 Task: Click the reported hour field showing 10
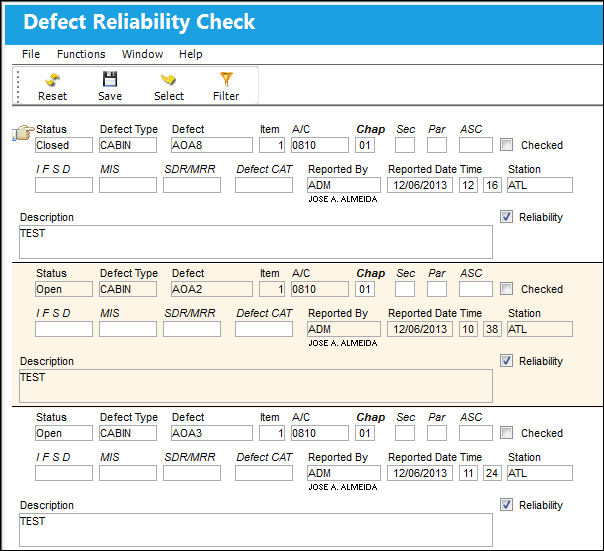click(x=468, y=329)
